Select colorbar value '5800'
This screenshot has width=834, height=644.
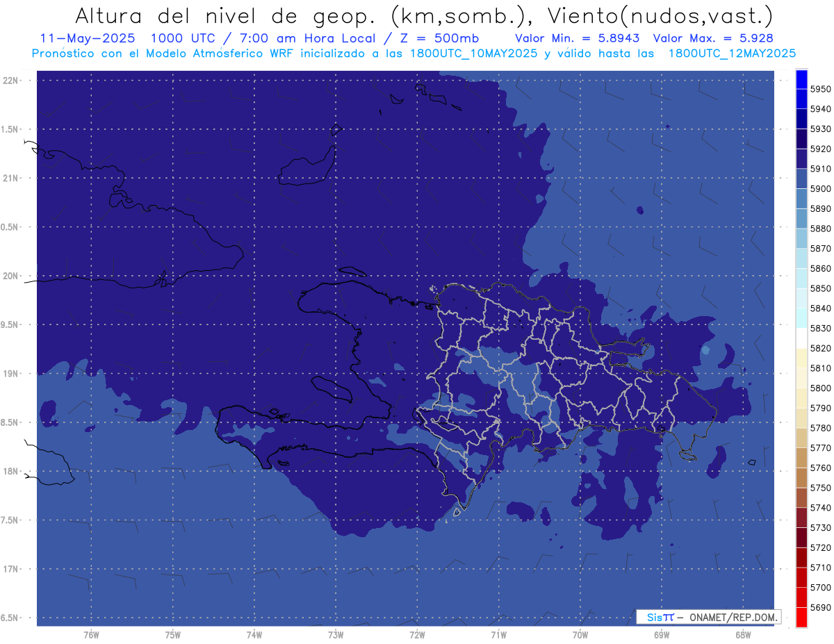point(820,388)
